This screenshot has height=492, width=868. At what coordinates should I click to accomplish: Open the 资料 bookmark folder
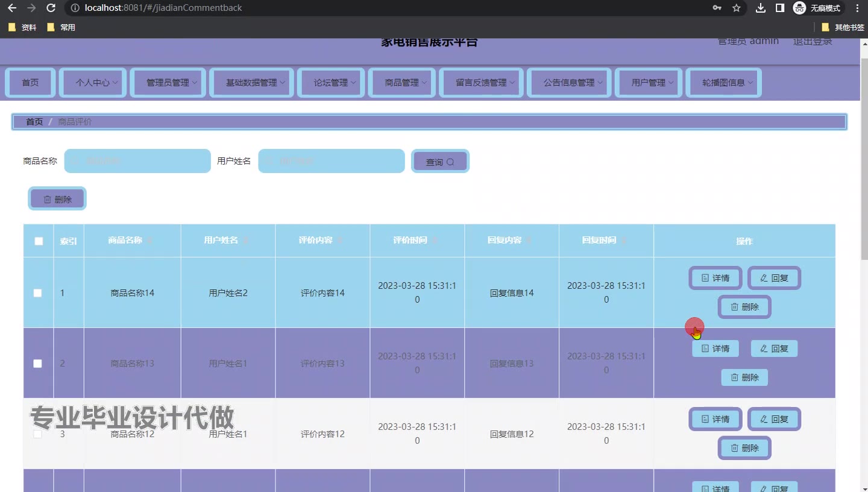click(x=22, y=27)
